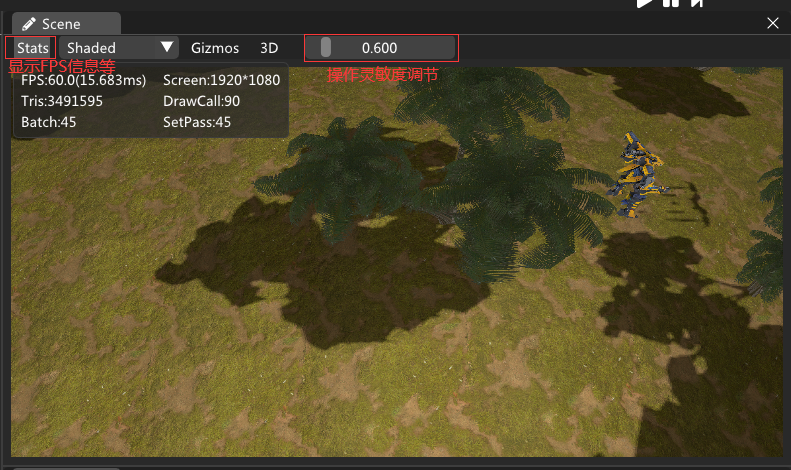
Task: Toggle Gizmos display in the scene
Action: coord(215,48)
